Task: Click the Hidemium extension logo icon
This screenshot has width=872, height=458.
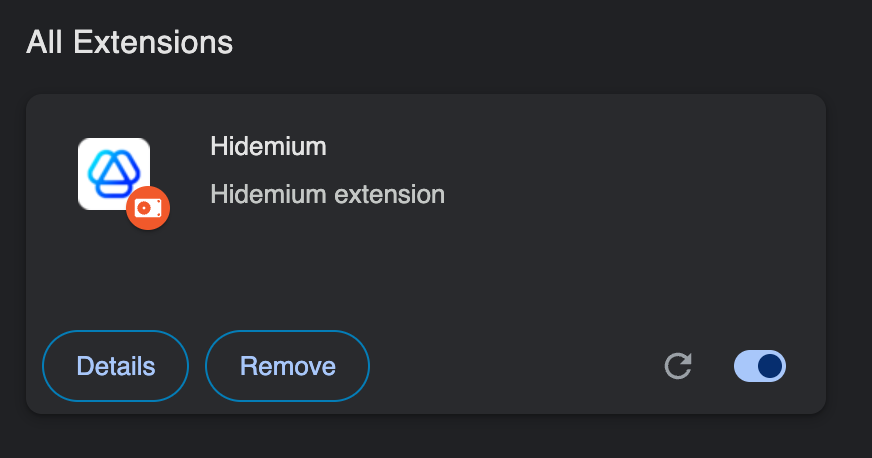Action: [x=114, y=174]
